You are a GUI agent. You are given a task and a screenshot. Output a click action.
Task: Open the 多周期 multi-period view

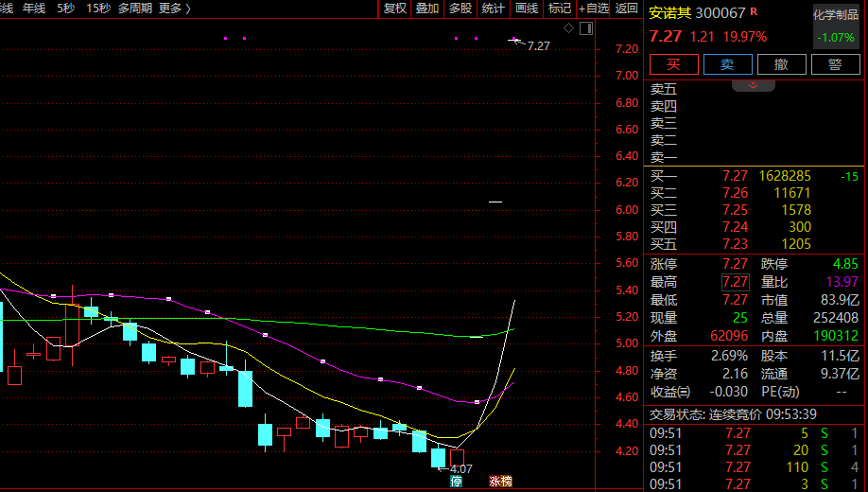135,9
